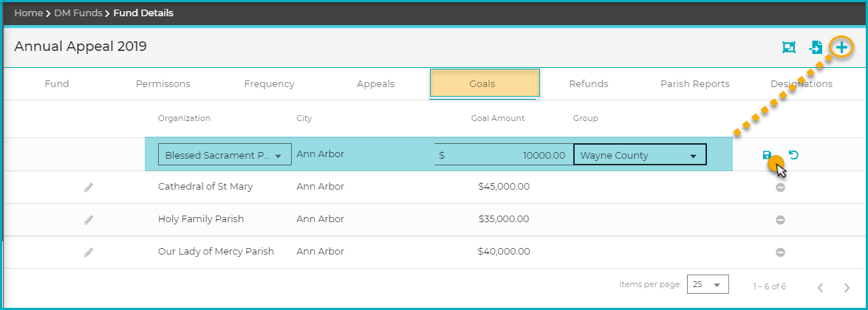Switch to the Permissons tab
This screenshot has width=868, height=310.
[163, 84]
